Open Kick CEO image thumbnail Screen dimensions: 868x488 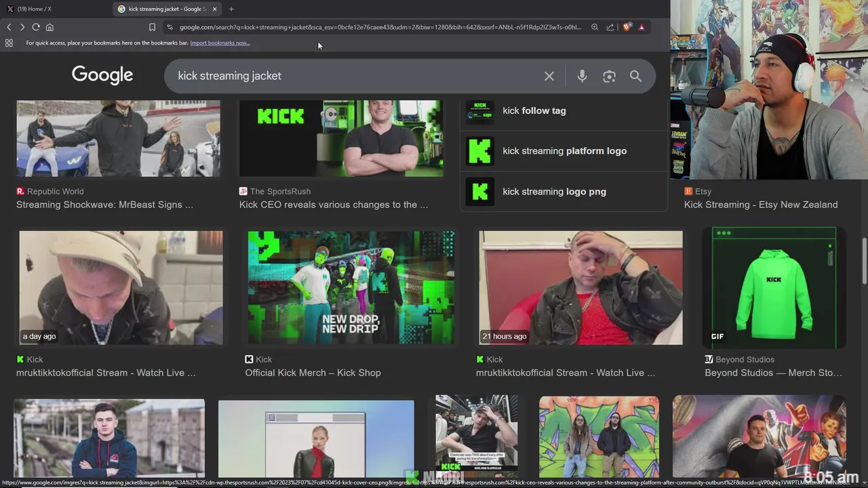click(x=341, y=138)
